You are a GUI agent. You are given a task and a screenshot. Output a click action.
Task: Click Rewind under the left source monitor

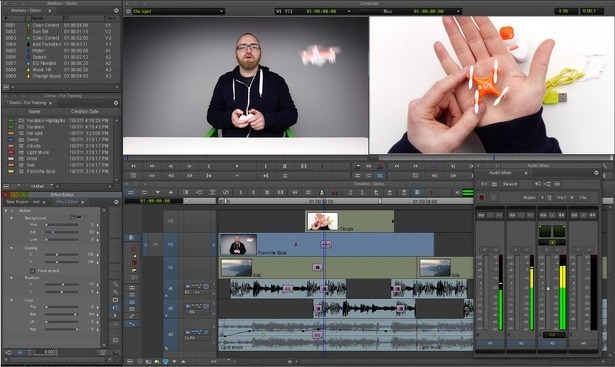(133, 166)
